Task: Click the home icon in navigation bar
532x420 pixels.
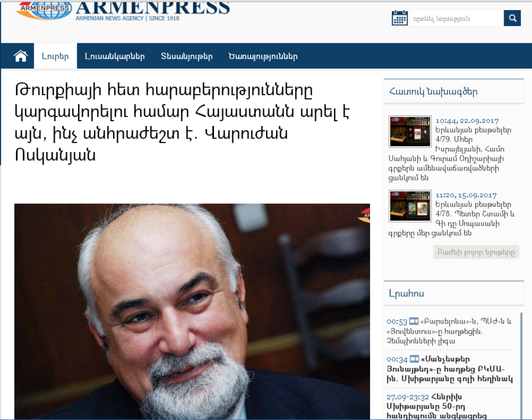Action: pyautogui.click(x=21, y=56)
